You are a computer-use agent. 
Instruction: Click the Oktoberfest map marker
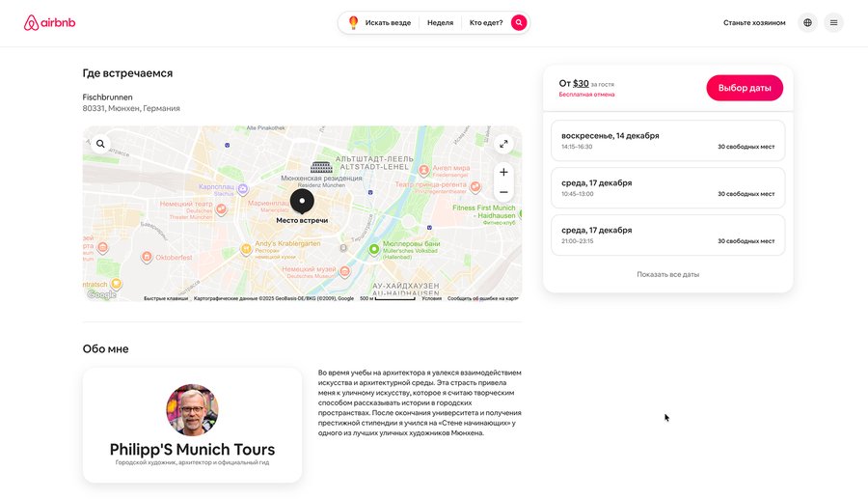147,257
